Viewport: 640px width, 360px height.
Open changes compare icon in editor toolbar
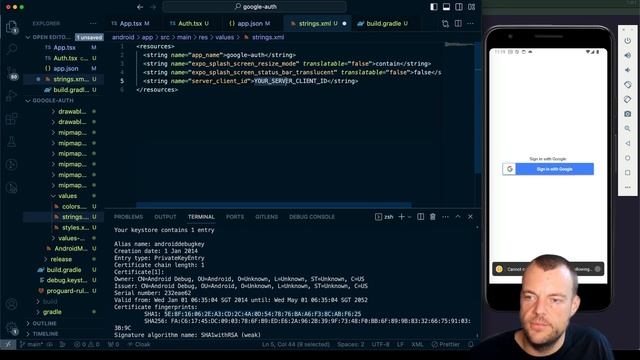pyautogui.click(x=445, y=24)
